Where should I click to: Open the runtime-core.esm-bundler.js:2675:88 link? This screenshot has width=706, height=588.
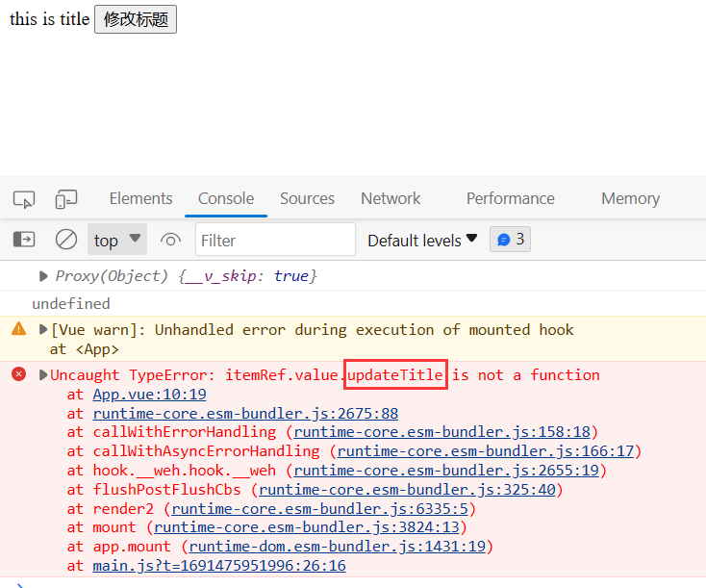[245, 414]
